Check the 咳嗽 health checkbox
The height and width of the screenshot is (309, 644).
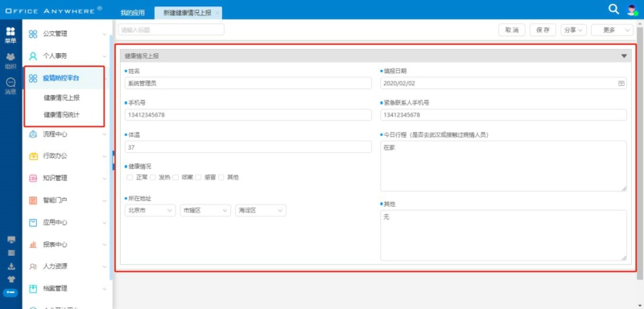[x=175, y=177]
